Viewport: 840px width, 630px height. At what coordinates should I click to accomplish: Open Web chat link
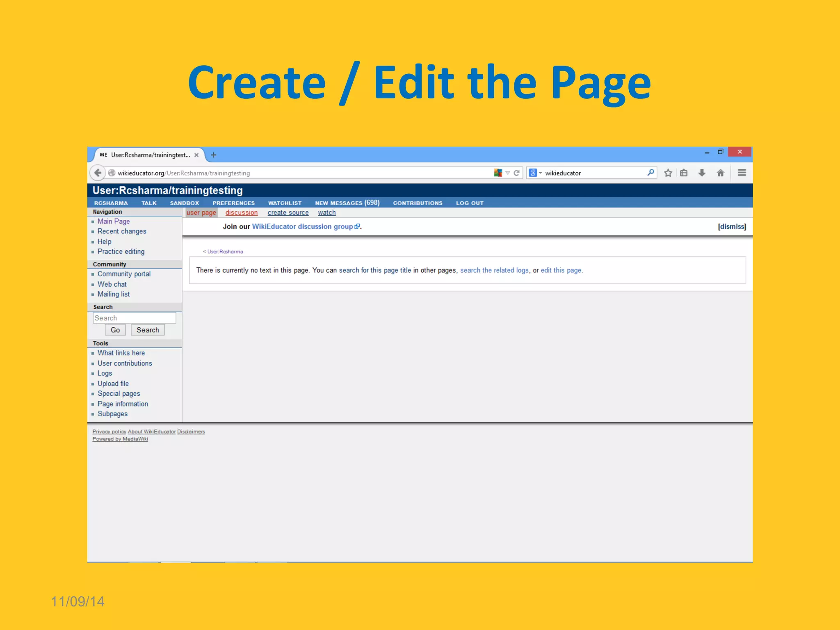(x=112, y=284)
